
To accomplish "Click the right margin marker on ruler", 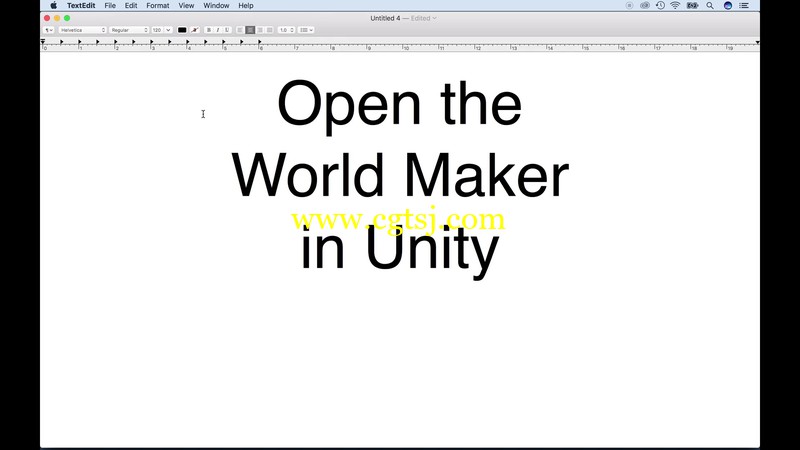I will [757, 42].
